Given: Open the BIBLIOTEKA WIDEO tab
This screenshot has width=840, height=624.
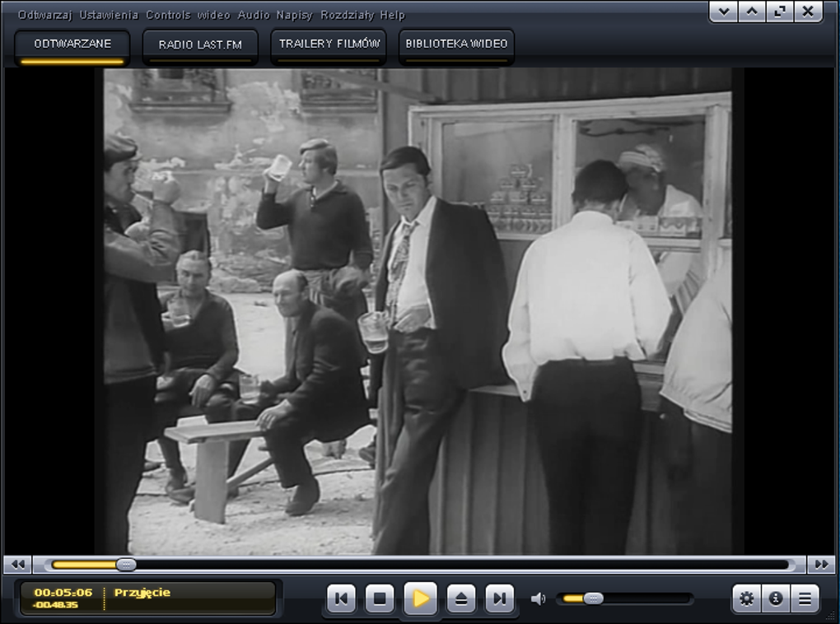Looking at the screenshot, I should (455, 45).
